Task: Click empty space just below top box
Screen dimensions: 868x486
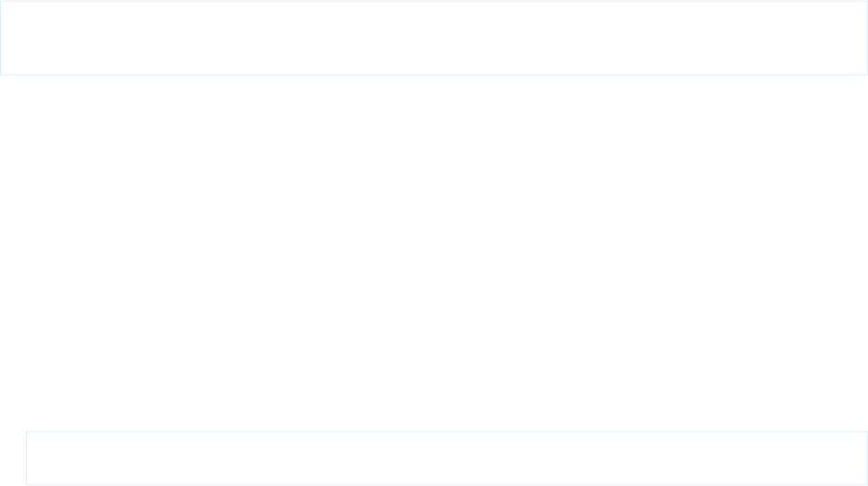Action: [434, 89]
